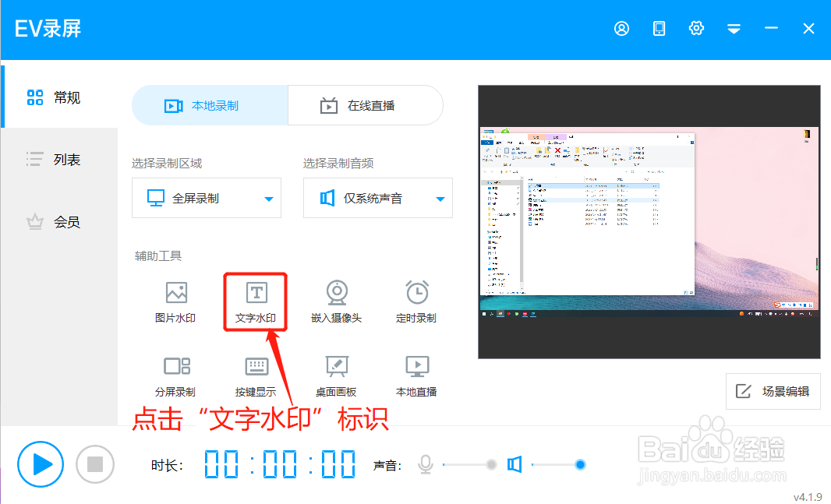Viewport: 831px width, 504px height.
Task: Adjust the microphone volume slider
Action: click(469, 465)
